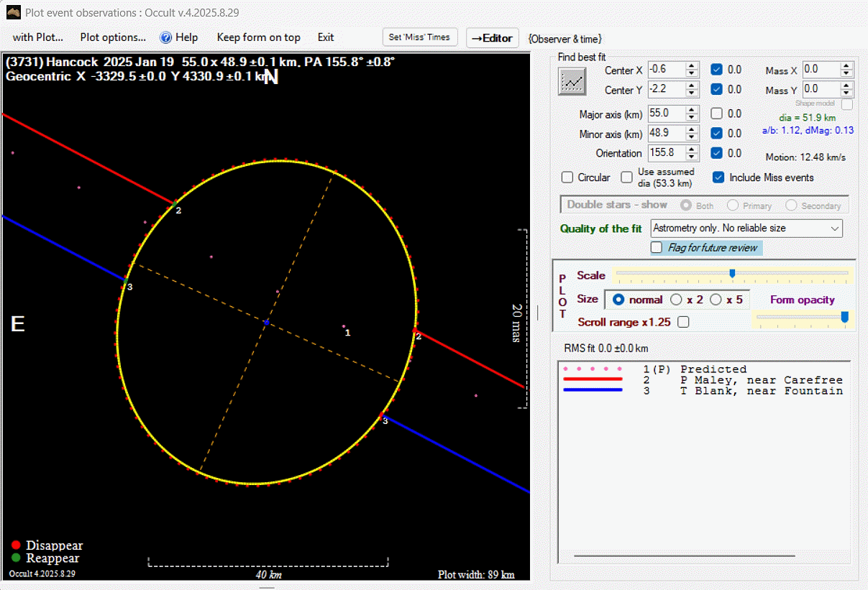This screenshot has width=868, height=590.
Task: Click the Minor axis spinner arrows
Action: pos(692,133)
